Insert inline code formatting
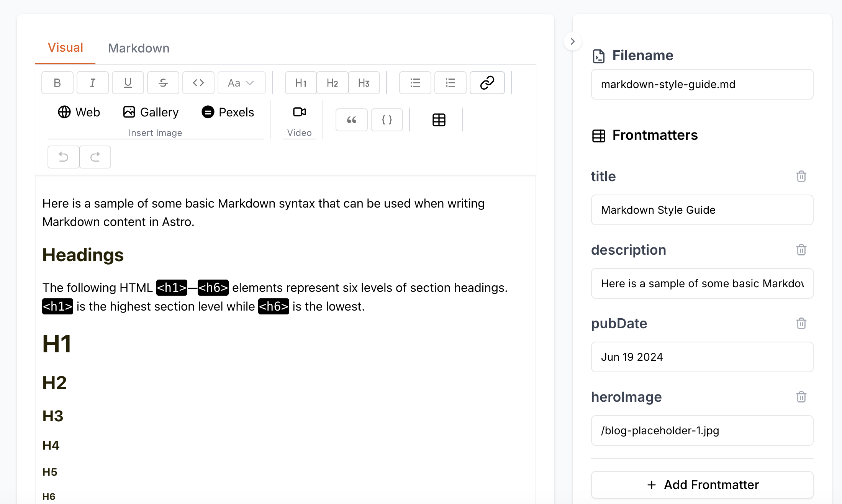The image size is (842, 504). [198, 83]
